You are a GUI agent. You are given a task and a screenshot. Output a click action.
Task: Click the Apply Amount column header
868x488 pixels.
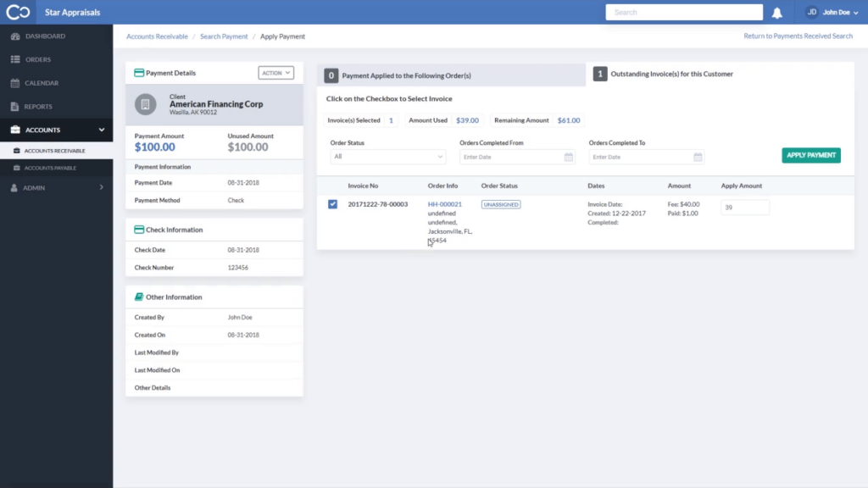(741, 186)
